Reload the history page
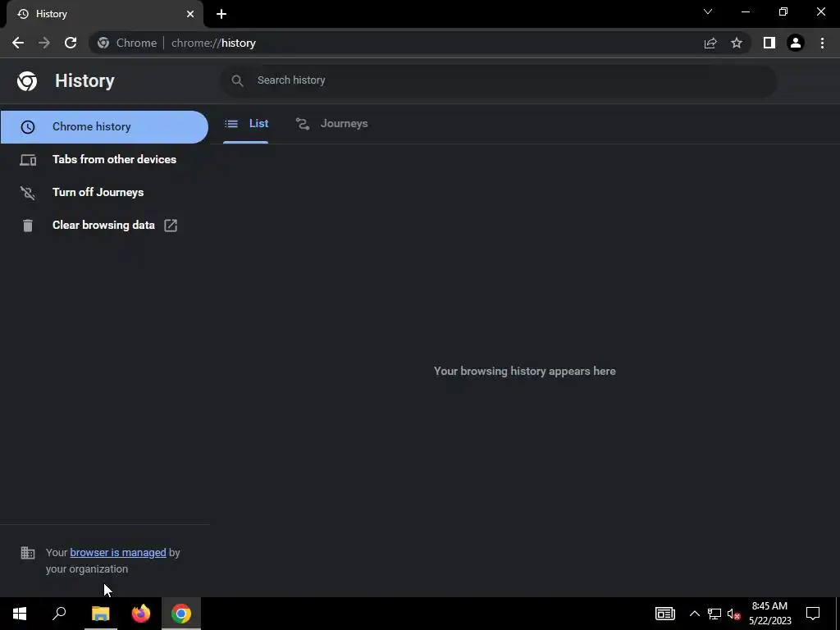The height and width of the screenshot is (630, 840). point(71,43)
